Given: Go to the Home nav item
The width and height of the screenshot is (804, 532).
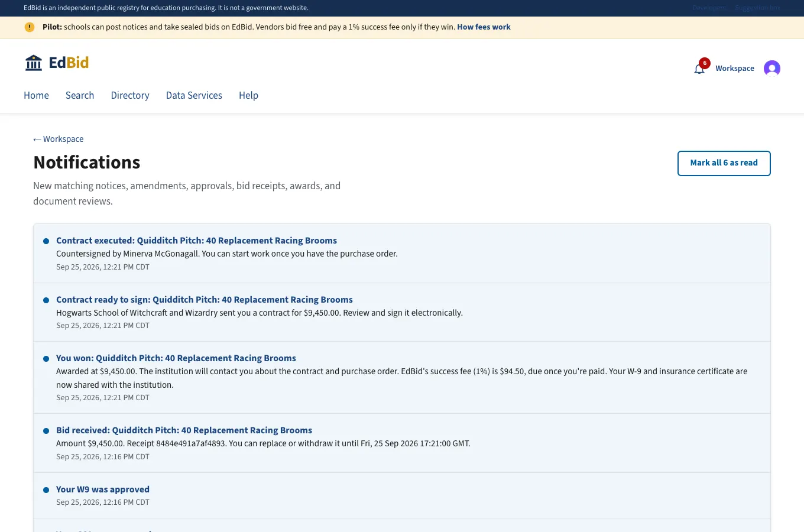Looking at the screenshot, I should click(36, 95).
